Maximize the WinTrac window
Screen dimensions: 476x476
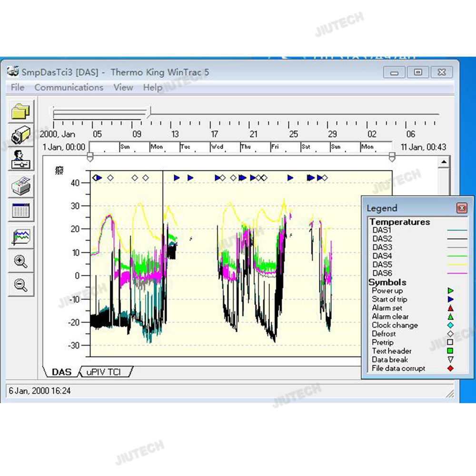(418, 72)
